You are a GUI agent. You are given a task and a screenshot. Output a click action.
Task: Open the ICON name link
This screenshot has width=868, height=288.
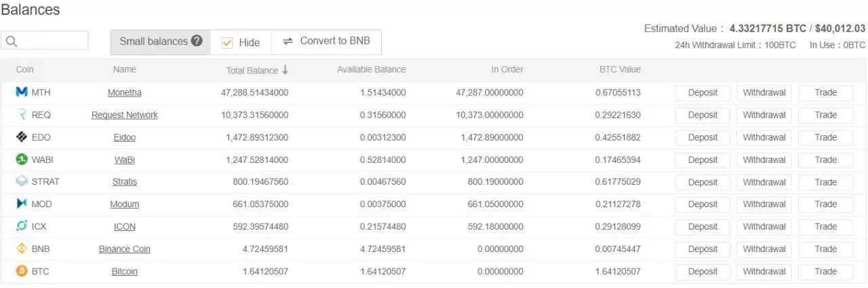pos(125,227)
